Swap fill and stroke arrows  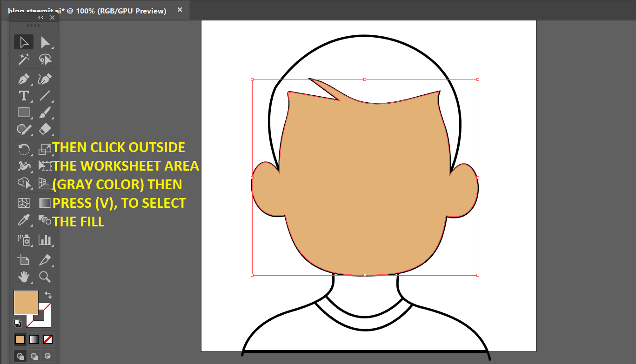pos(47,295)
